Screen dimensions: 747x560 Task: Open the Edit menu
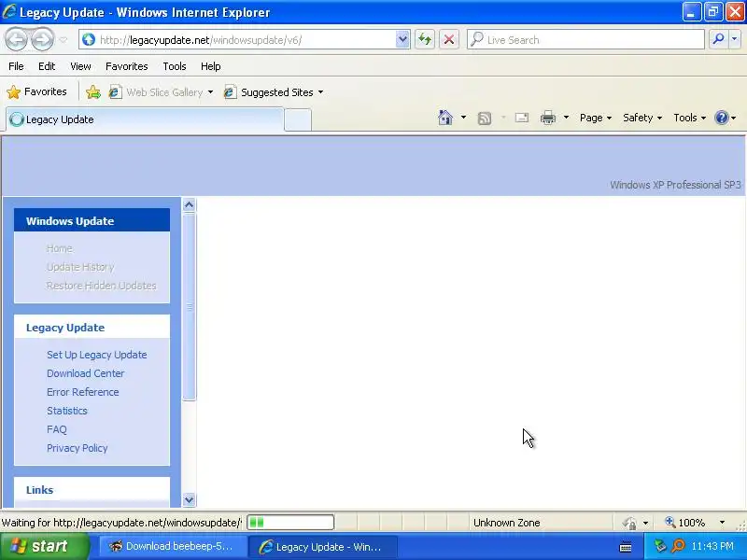(47, 66)
